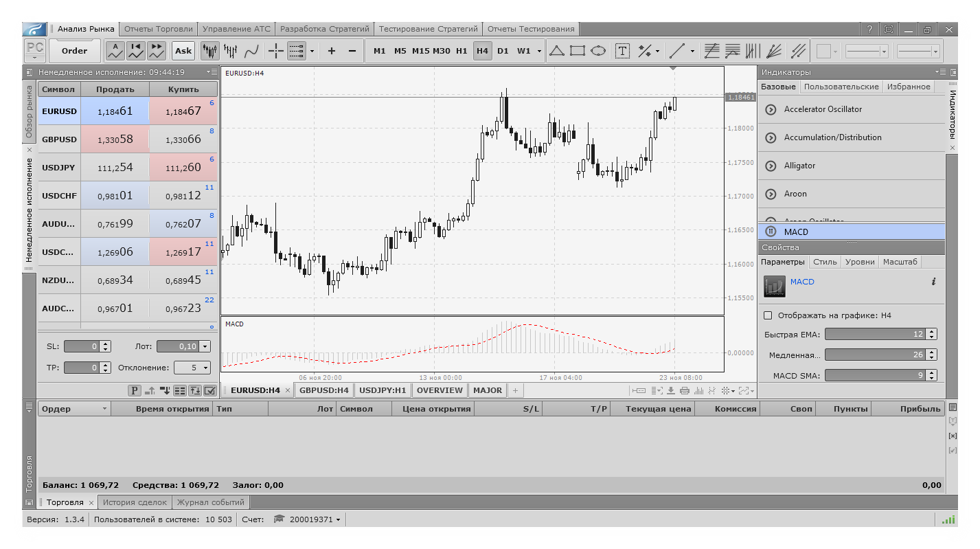Image resolution: width=980 pixels, height=549 pixels.
Task: Toggle the H4 timeframe button
Action: 482,50
